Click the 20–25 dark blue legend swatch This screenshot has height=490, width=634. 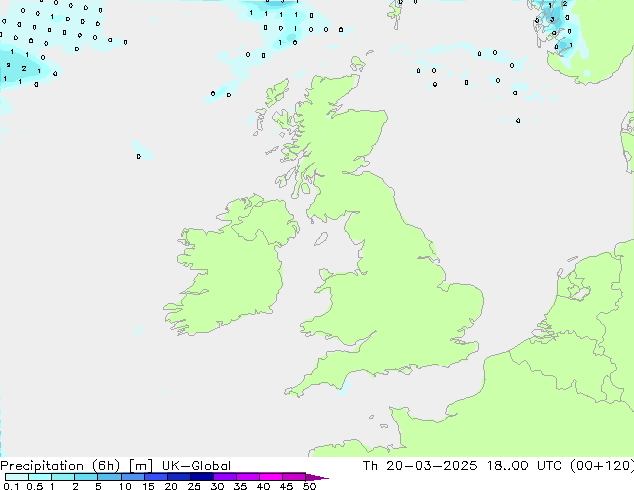tap(179, 477)
